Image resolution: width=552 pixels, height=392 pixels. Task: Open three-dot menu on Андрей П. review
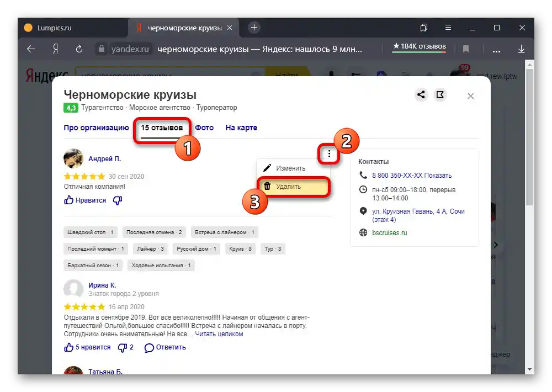pos(329,154)
